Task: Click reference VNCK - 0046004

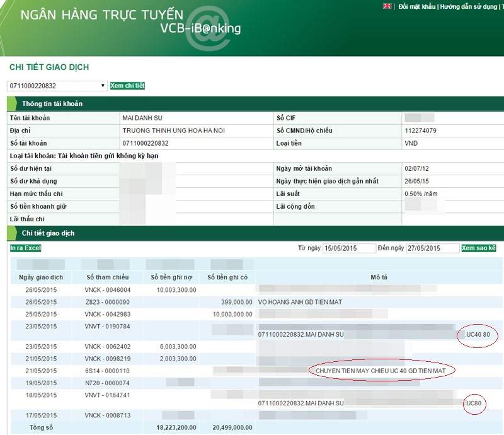Action: [108, 290]
